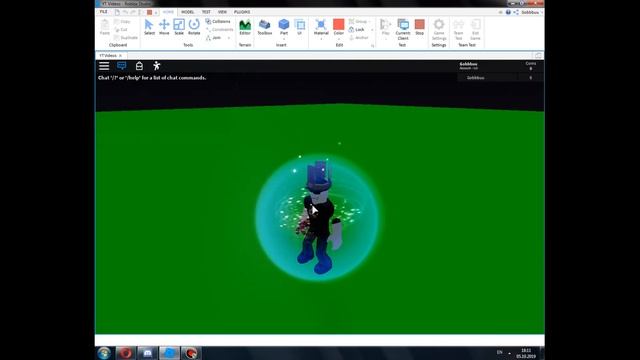
Task: Open the Terrain Editor
Action: pos(245,27)
